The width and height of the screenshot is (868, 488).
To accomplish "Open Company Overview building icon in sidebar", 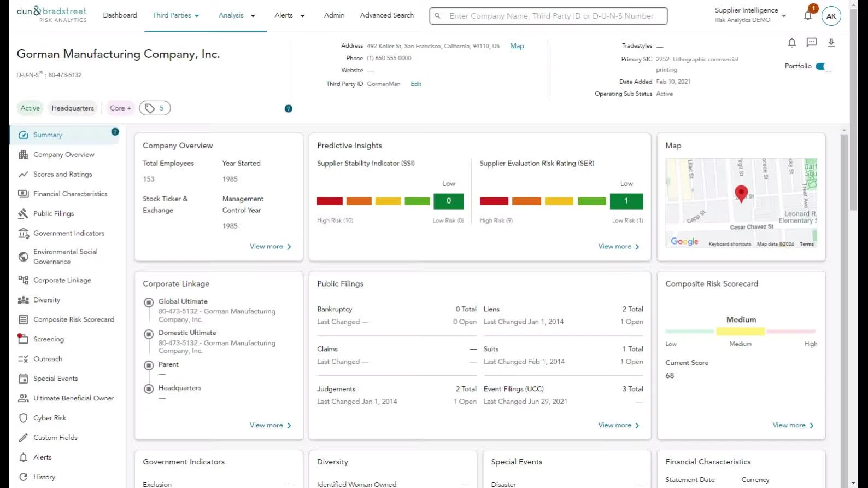I will pos(23,155).
